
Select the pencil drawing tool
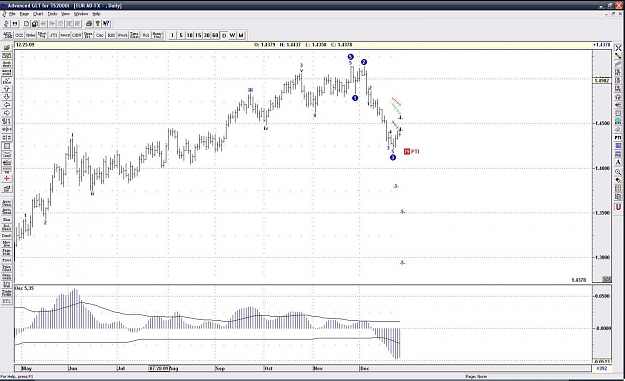(x=618, y=56)
